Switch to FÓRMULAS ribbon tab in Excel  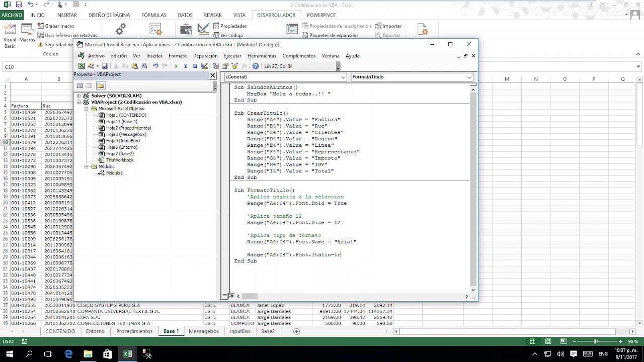(x=153, y=15)
